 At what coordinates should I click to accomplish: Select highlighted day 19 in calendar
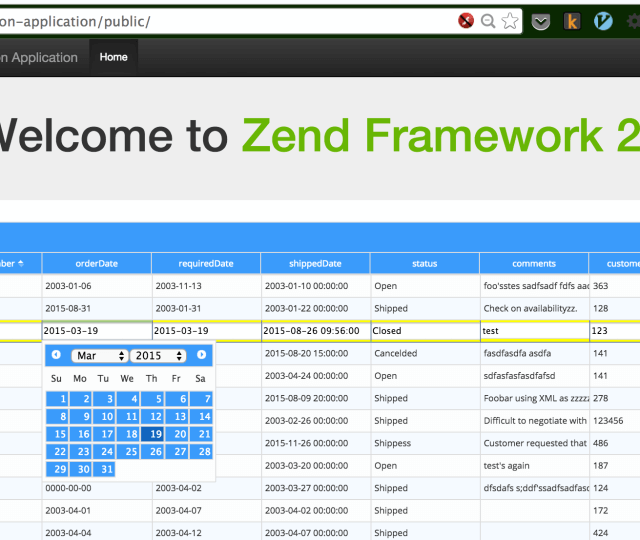153,434
